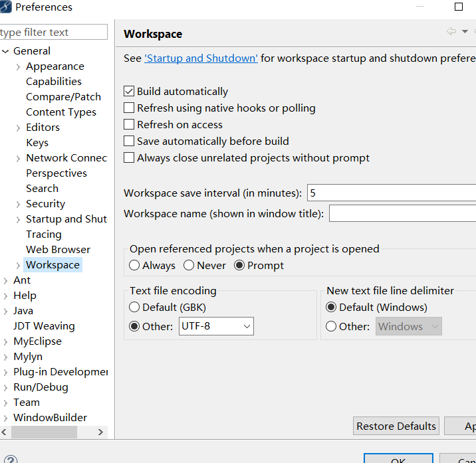
Task: Check Always close unrelated projects without prompt
Action: (129, 158)
